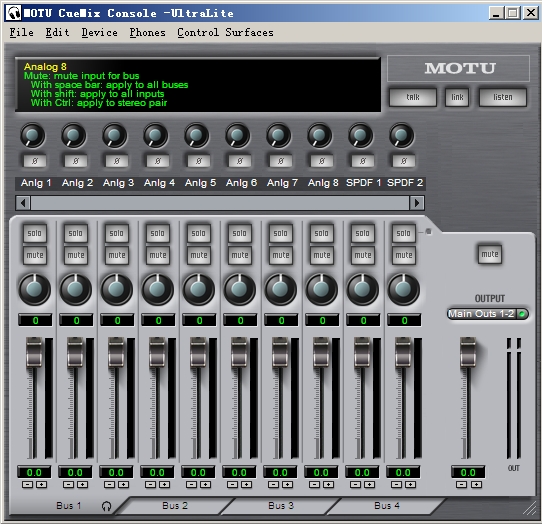
Task: Open the Control Surfaces menu
Action: (225, 32)
